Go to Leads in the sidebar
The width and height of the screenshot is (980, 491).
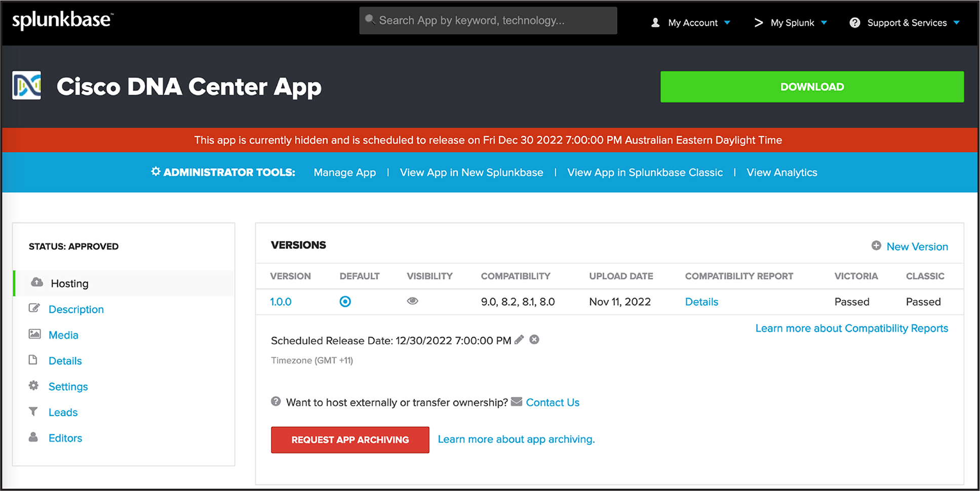[63, 413]
